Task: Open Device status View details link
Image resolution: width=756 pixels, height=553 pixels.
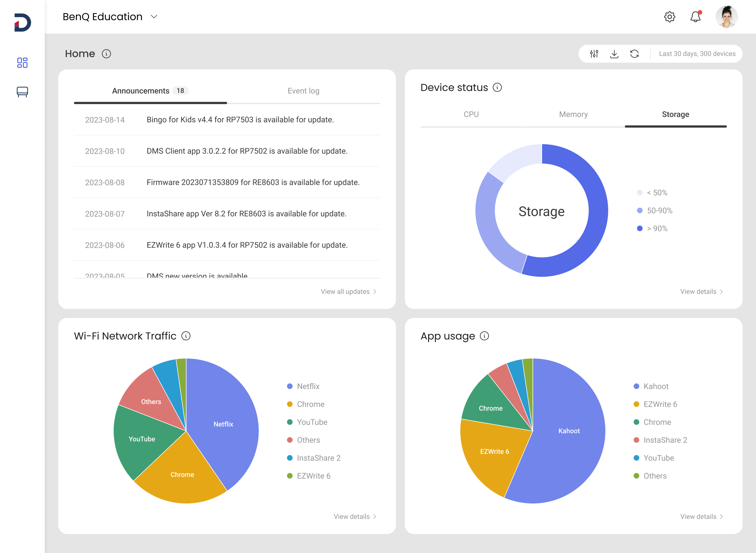Action: click(701, 292)
